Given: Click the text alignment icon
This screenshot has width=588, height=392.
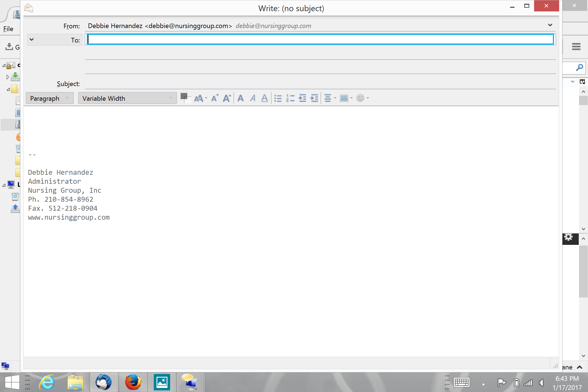Looking at the screenshot, I should tap(329, 98).
